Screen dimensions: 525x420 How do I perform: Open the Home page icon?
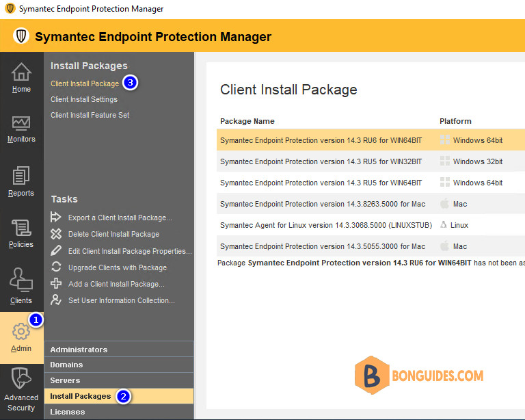point(21,72)
